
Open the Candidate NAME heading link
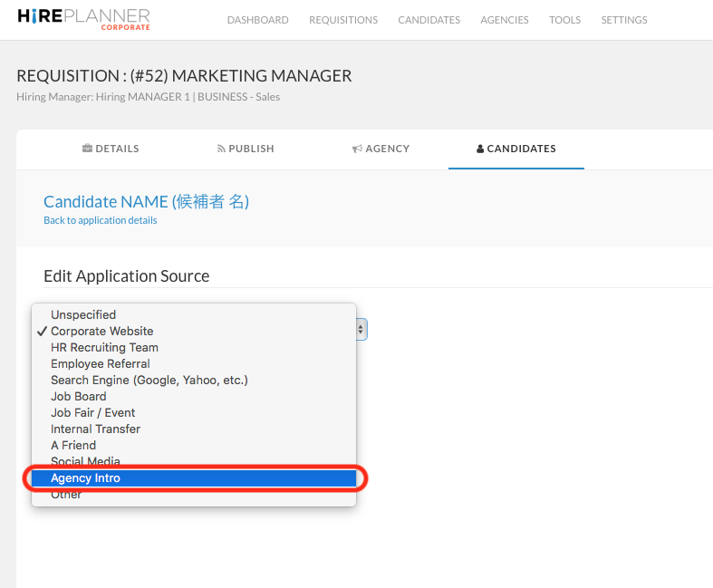146,201
